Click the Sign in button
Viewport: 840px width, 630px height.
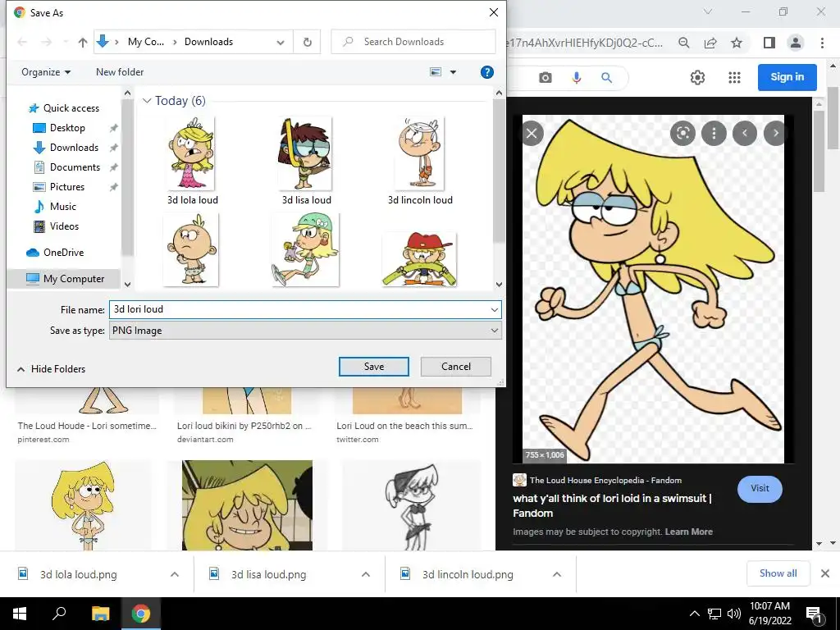click(x=787, y=77)
